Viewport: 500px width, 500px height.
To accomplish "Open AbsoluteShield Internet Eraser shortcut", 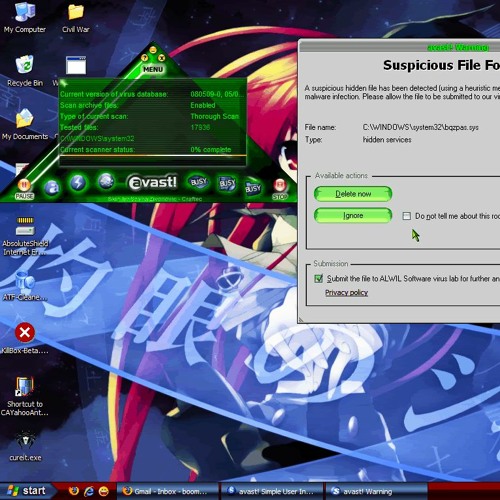I will pos(25,236).
